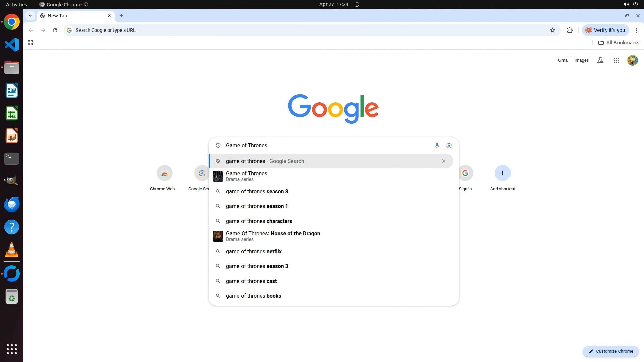644x362 pixels.
Task: Open the All Bookmarks folder
Action: coord(619,43)
